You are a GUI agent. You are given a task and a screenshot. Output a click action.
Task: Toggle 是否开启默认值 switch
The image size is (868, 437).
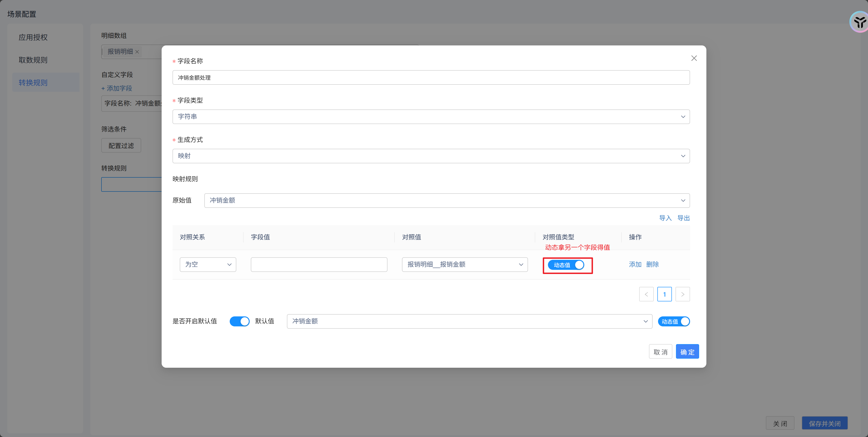(x=239, y=321)
